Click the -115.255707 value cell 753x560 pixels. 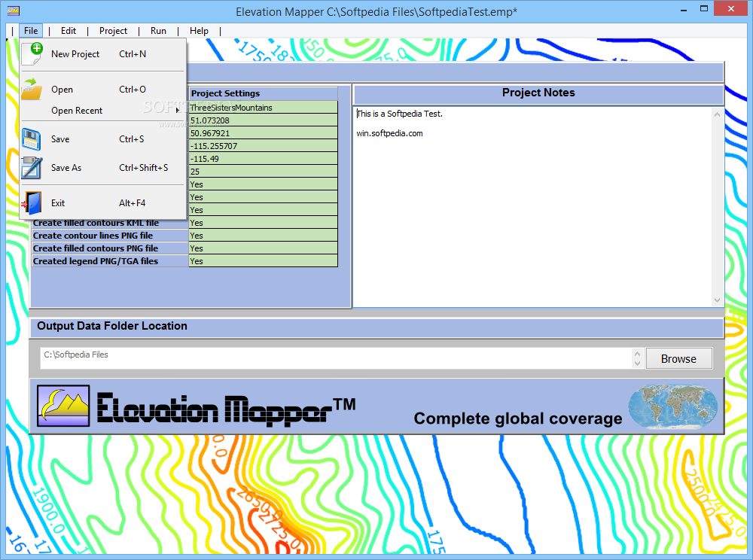pyautogui.click(x=263, y=146)
